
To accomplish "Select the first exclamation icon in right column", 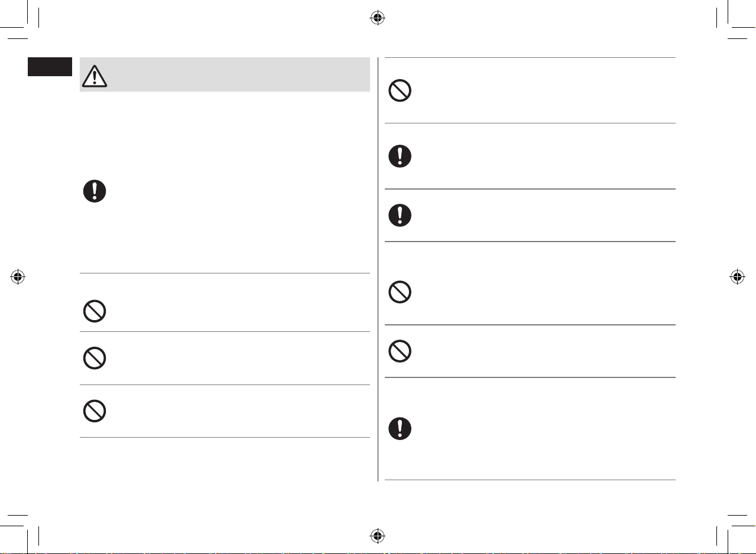I will tap(400, 156).
